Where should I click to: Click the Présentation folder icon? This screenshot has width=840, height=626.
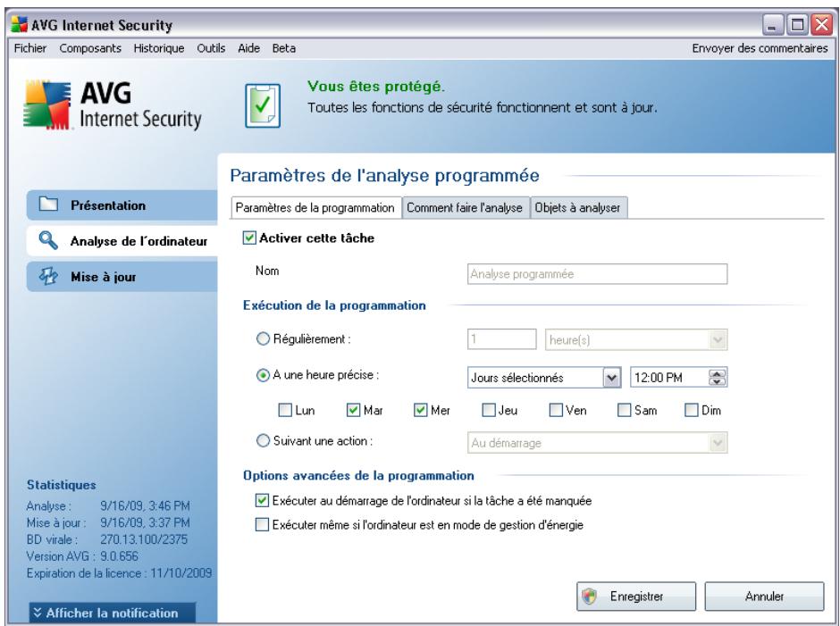pos(48,204)
